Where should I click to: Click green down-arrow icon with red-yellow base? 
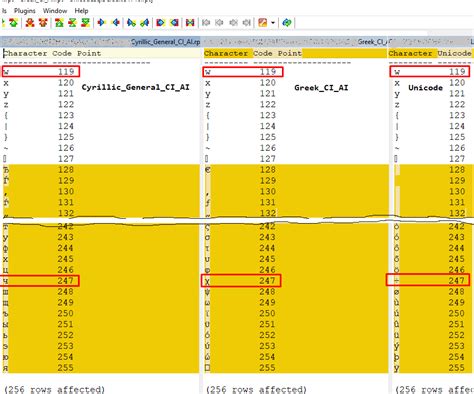(85, 23)
